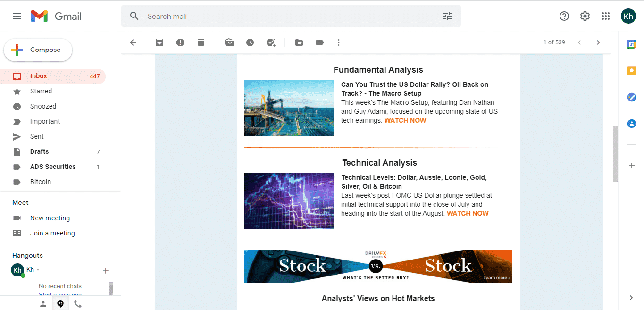Open the Snoozed folder
644x310 pixels.
pos(53,106)
